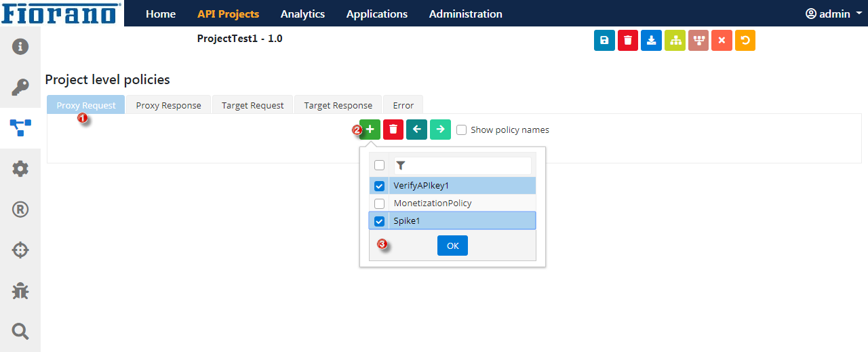This screenshot has height=352, width=868.
Task: Check the MonetizationPolicy checkbox
Action: 380,203
